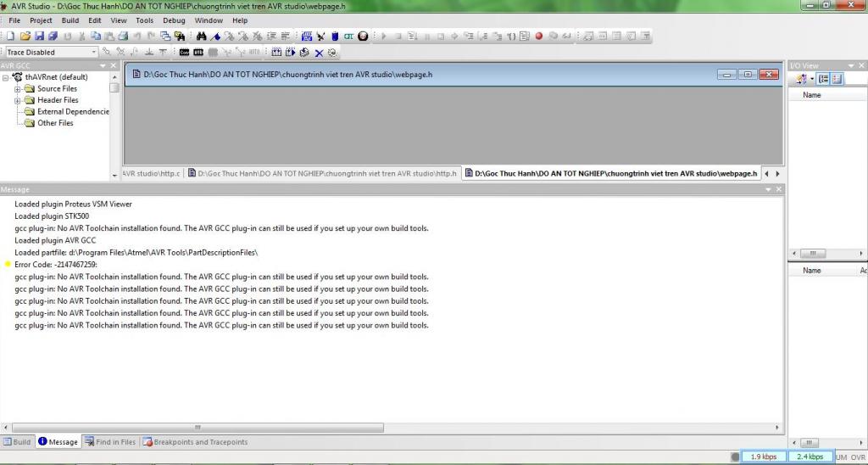Open the Help menu
Viewport: 868px width, 465px height.
(240, 20)
